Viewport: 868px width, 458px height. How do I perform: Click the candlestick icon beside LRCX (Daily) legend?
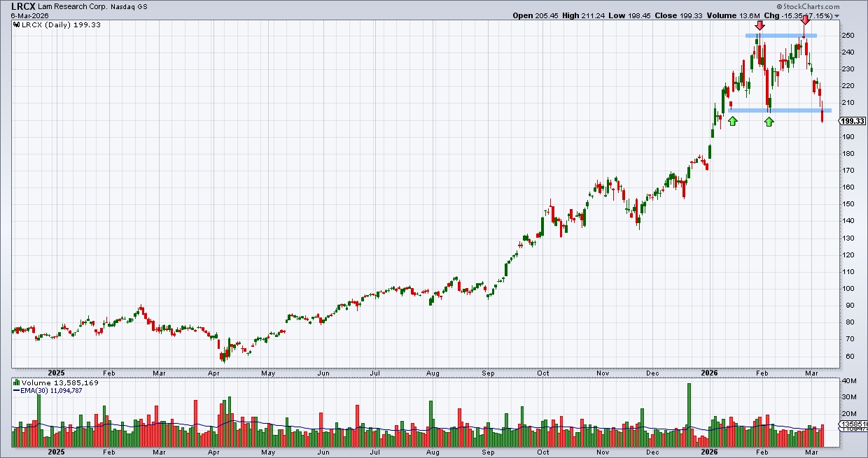pyautogui.click(x=15, y=24)
